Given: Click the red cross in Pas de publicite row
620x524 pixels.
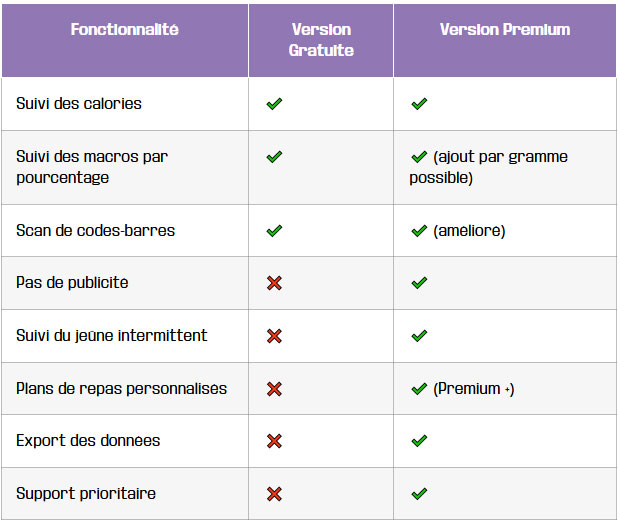Looking at the screenshot, I should pos(274,283).
